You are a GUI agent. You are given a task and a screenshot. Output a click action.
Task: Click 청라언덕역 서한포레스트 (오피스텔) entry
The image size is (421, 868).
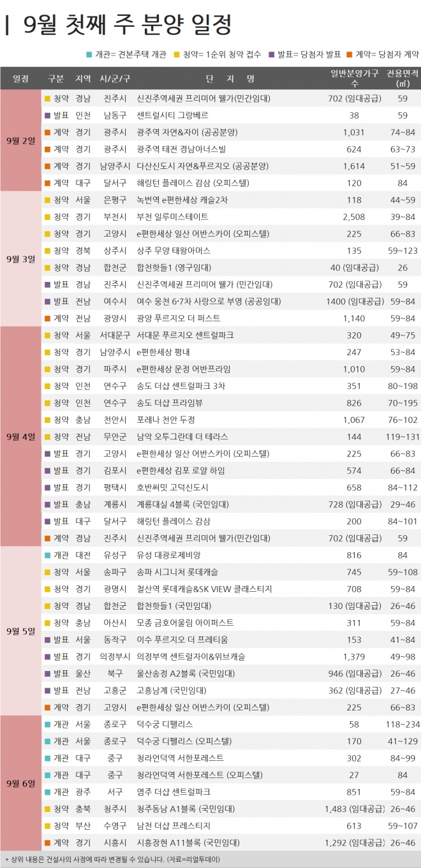[200, 775]
